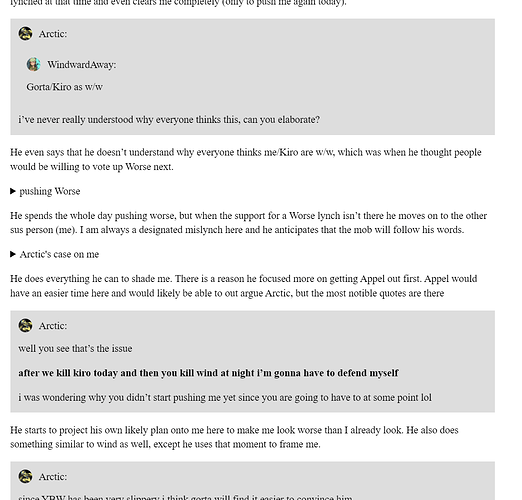This screenshot has width=522, height=500.
Task: Toggle the "pushing Worse" summary label
Action: pos(50,191)
